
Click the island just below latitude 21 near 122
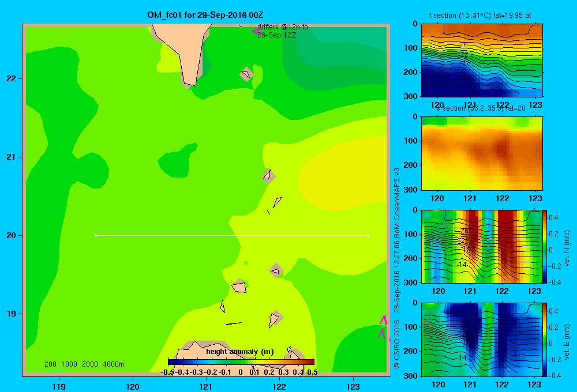point(269,176)
